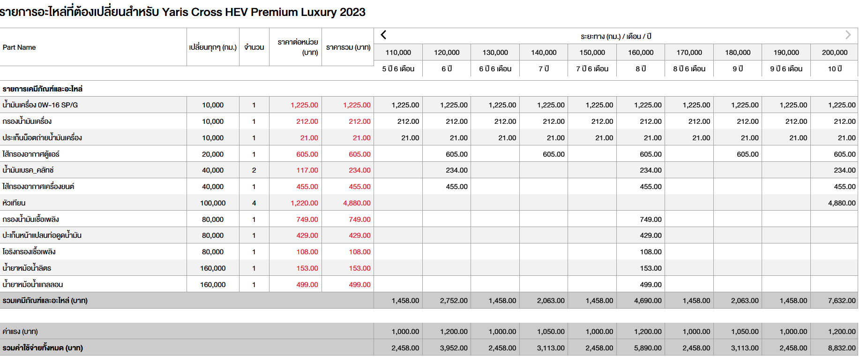Select the 160,000 km column header
The height and width of the screenshot is (364, 868).
pyautogui.click(x=641, y=53)
